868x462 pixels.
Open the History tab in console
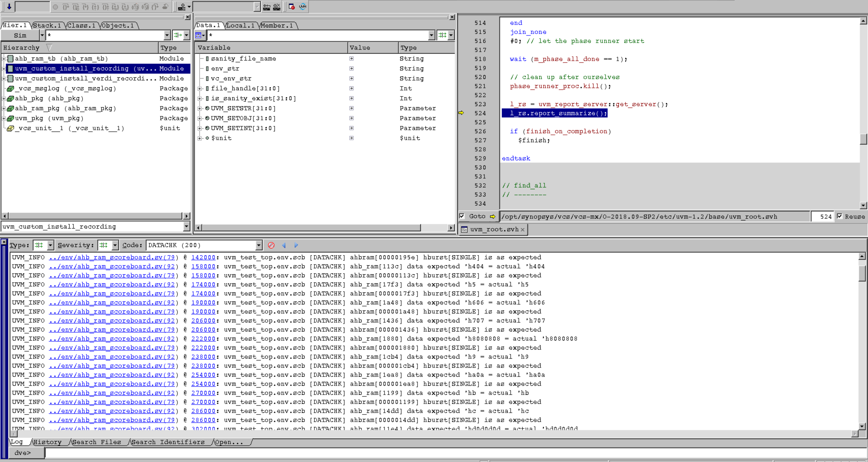tap(47, 442)
